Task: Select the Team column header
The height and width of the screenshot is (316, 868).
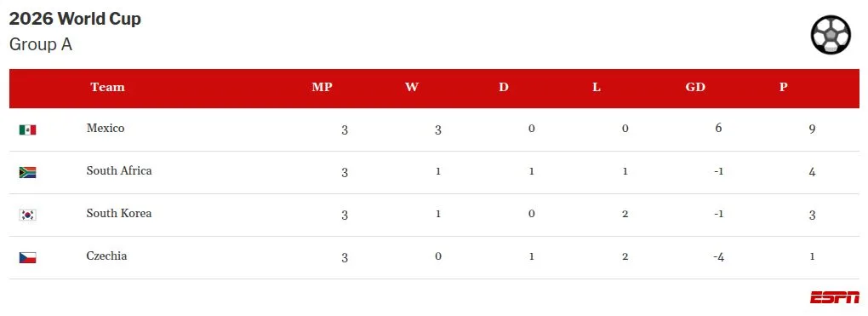Action: pyautogui.click(x=107, y=87)
